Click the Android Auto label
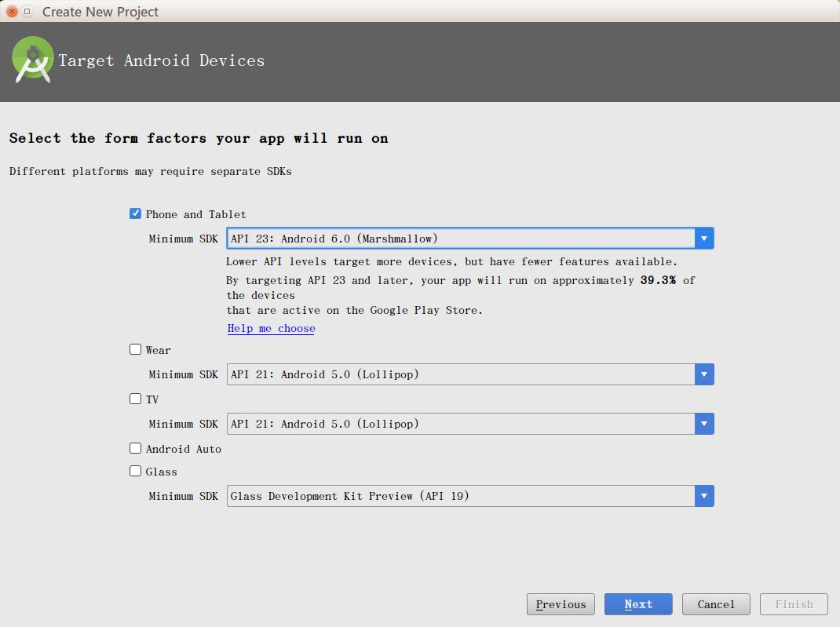Image resolution: width=840 pixels, height=627 pixels. click(183, 449)
